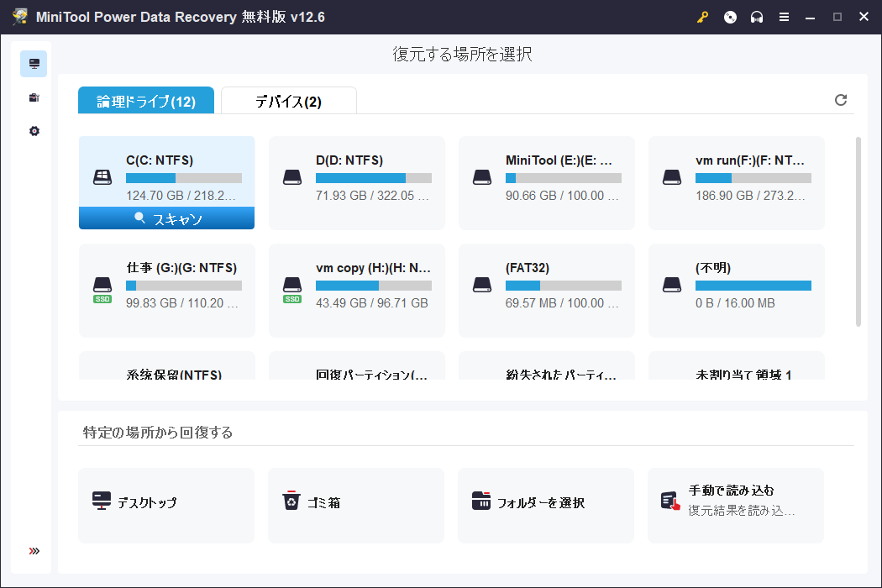882x588 pixels.
Task: Open the hamburger menu icon
Action: click(x=783, y=17)
